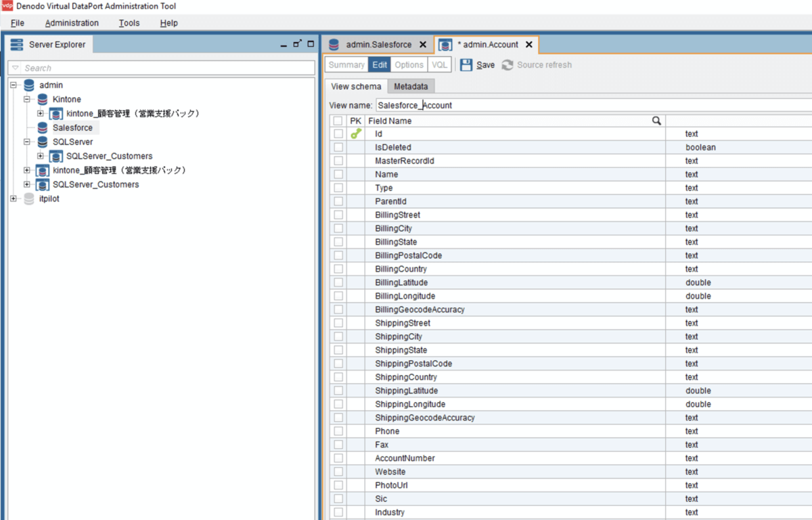Click the VQL button
The image size is (812, 520).
(440, 65)
